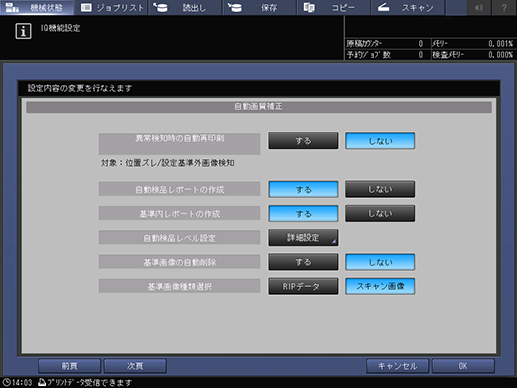
Task: Go to next page with 次頁
Action: pos(135,366)
